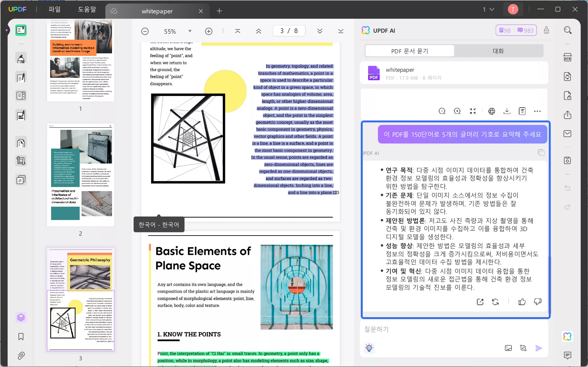Open the user account avatar T
The height and width of the screenshot is (367, 588).
[513, 10]
